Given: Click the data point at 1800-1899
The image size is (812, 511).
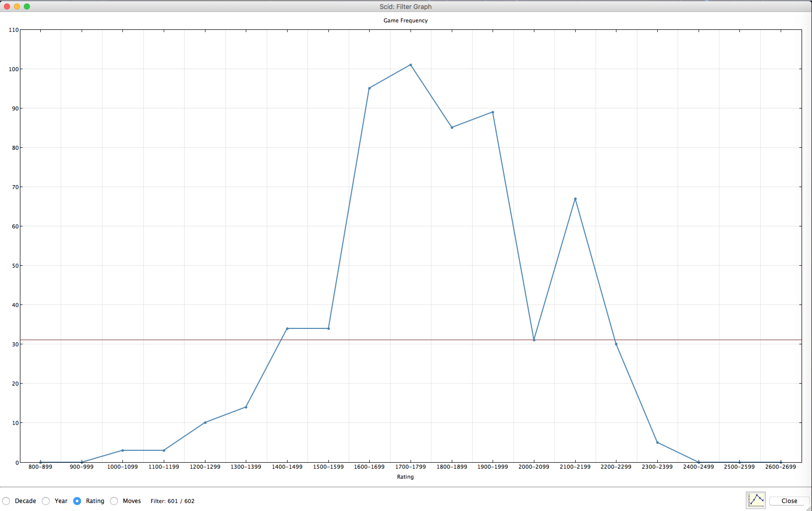Looking at the screenshot, I should (x=452, y=127).
